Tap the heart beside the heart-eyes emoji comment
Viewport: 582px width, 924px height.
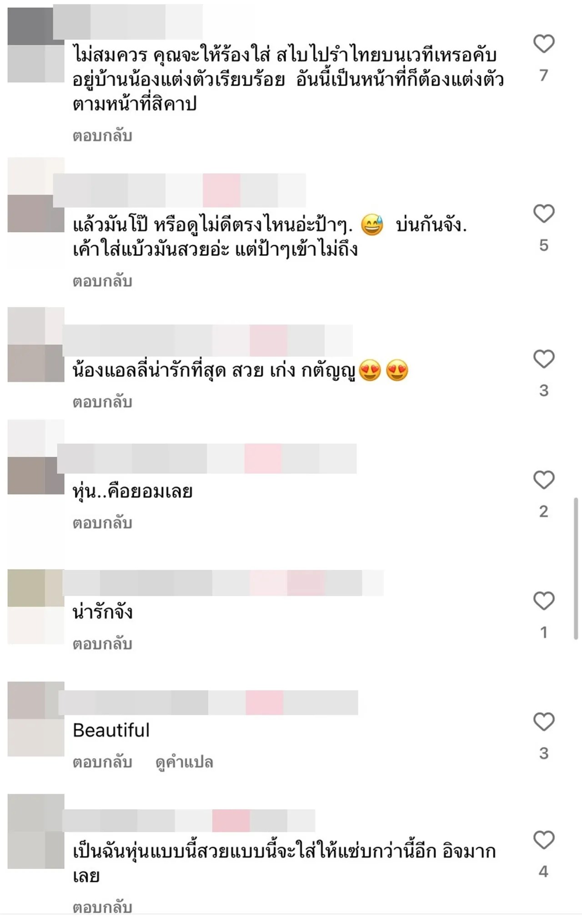[544, 359]
